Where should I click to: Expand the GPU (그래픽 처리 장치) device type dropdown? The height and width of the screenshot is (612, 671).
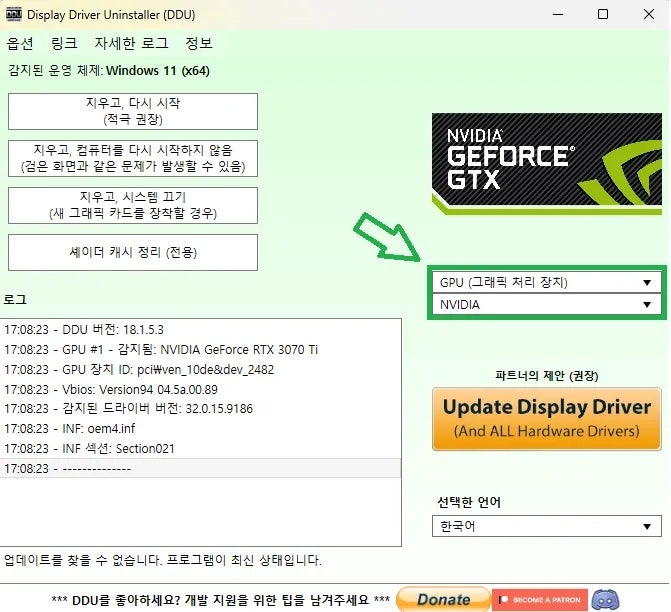(x=546, y=282)
